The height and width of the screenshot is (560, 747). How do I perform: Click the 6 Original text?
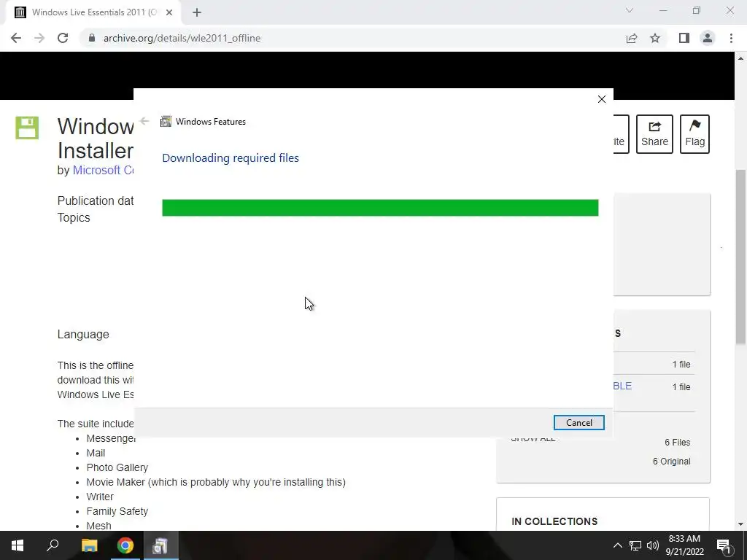[x=671, y=462]
